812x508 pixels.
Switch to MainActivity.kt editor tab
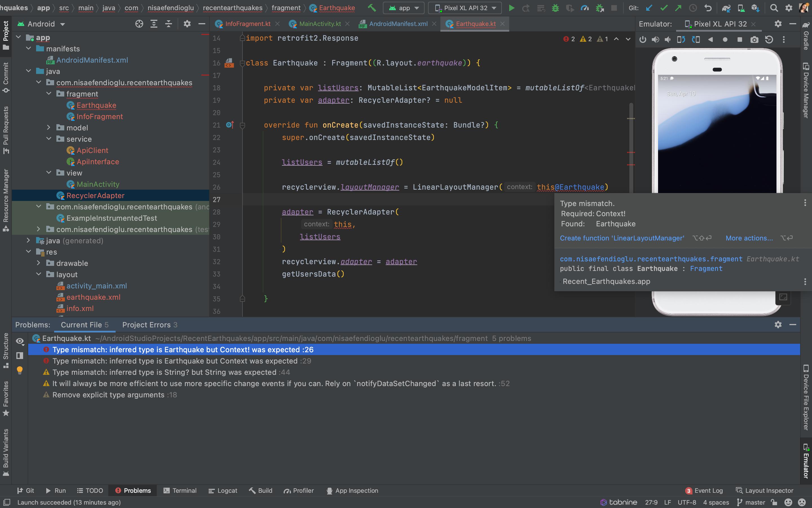tap(320, 24)
